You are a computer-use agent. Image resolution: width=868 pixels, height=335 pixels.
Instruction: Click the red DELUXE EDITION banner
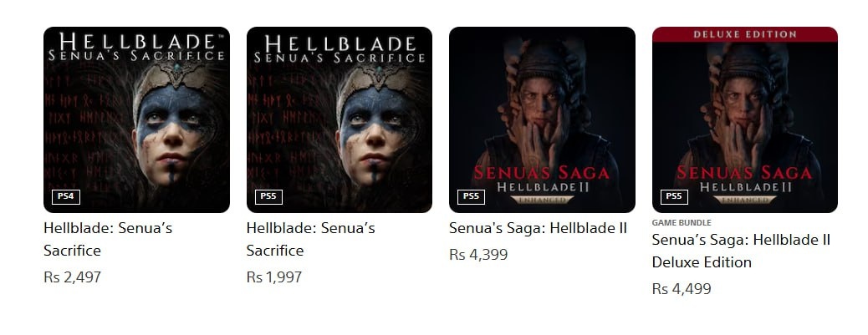[x=744, y=34]
